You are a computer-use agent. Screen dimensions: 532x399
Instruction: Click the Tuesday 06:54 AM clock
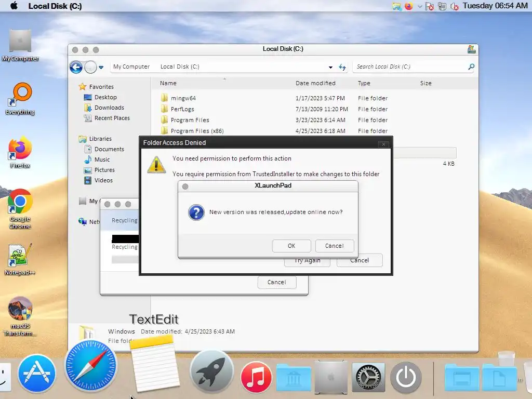coord(495,6)
